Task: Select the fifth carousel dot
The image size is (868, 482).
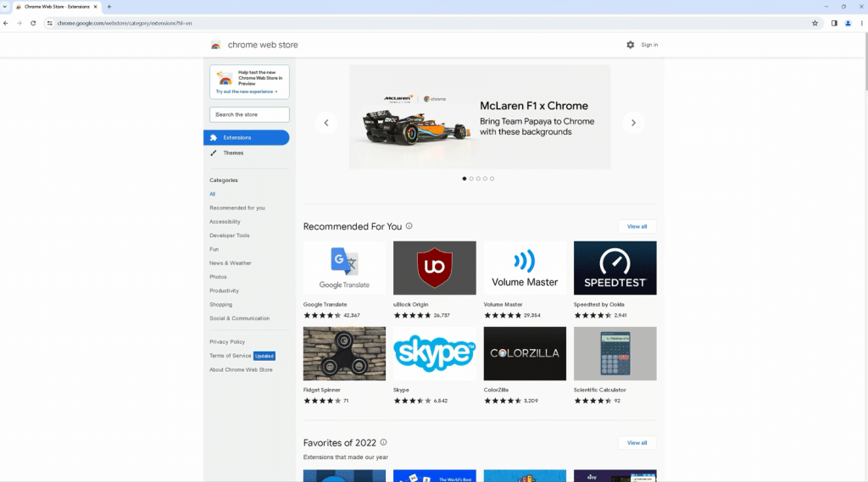Action: click(492, 179)
